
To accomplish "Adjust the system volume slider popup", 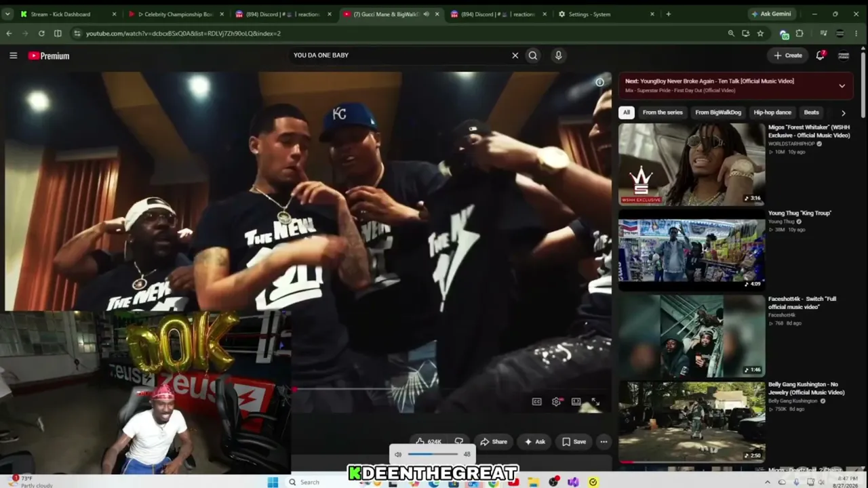I will (434, 454).
